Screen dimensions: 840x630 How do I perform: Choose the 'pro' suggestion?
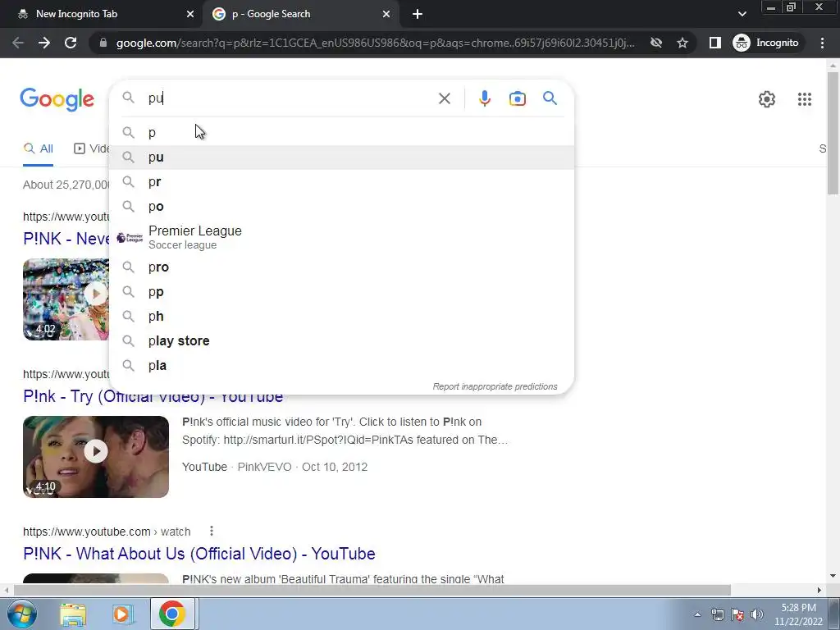tap(341, 267)
